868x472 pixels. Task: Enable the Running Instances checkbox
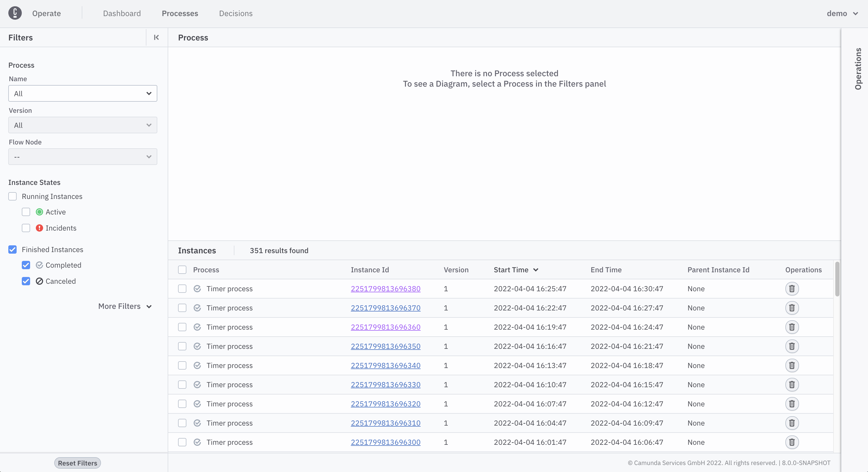pyautogui.click(x=12, y=196)
